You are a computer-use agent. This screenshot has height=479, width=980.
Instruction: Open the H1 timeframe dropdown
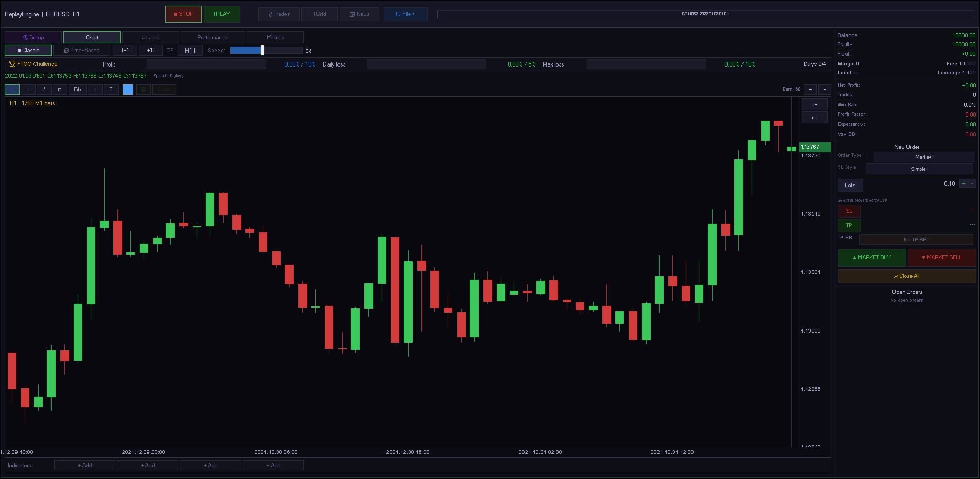190,51
